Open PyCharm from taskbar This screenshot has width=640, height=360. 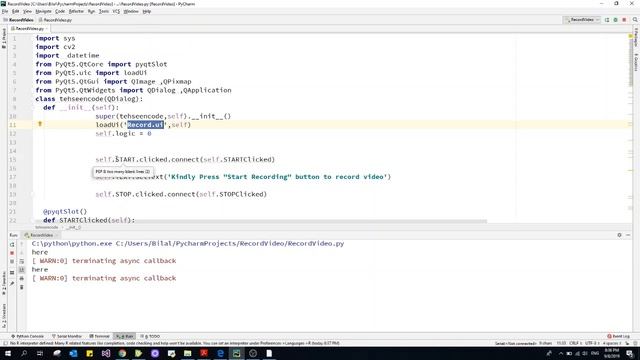(236, 353)
